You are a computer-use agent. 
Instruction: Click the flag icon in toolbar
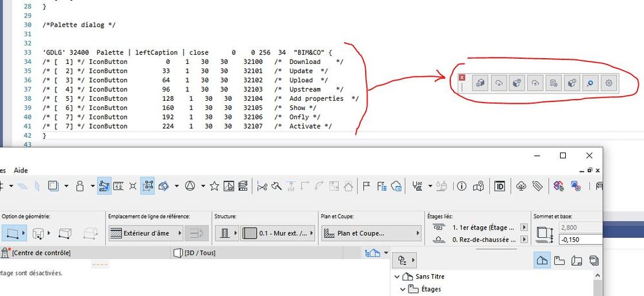367,186
